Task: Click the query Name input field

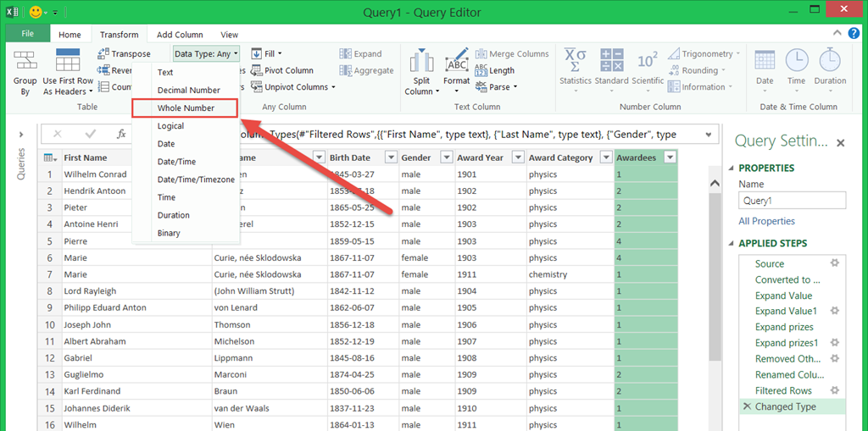Action: pyautogui.click(x=792, y=201)
